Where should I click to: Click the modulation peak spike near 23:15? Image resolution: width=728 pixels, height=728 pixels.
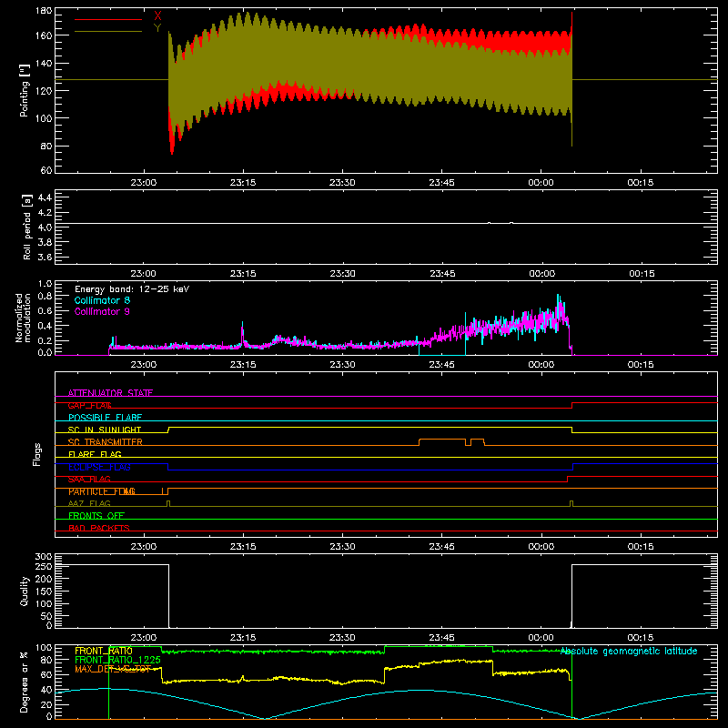[242, 332]
